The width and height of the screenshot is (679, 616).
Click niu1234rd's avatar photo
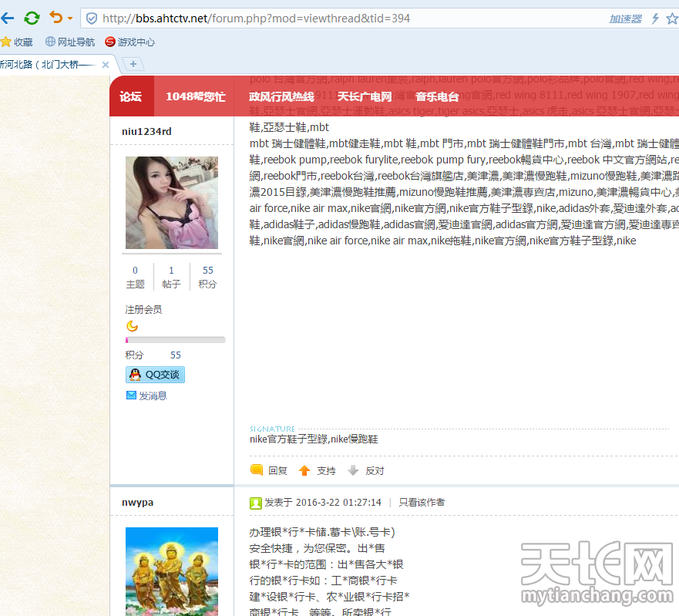click(172, 203)
